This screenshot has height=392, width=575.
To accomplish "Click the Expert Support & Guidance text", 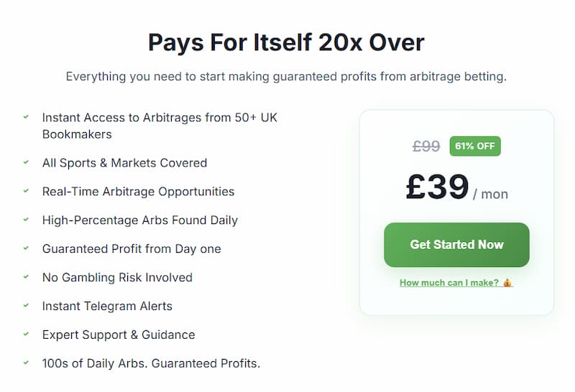I will pyautogui.click(x=119, y=335).
